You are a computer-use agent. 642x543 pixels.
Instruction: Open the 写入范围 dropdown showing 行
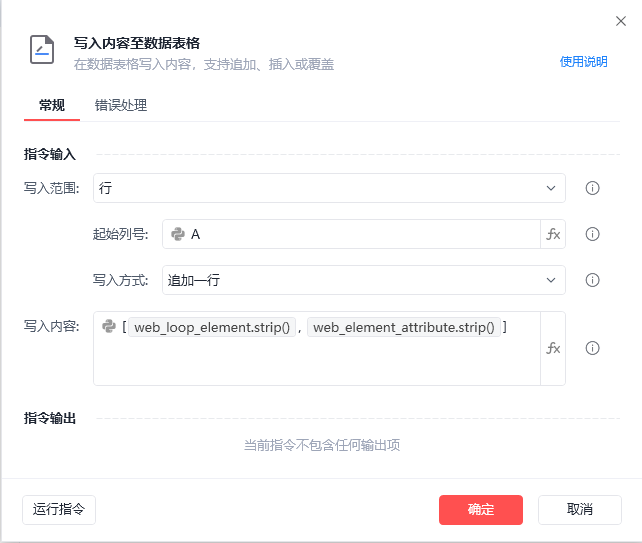[x=329, y=188]
